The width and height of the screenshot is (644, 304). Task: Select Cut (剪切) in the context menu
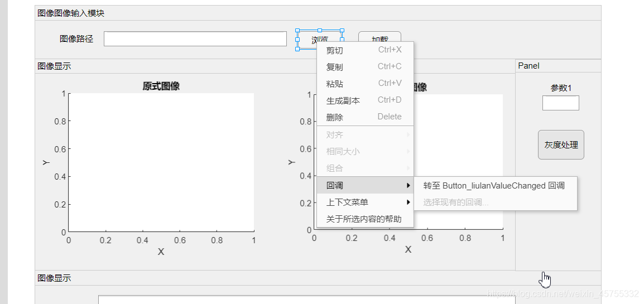click(365, 50)
